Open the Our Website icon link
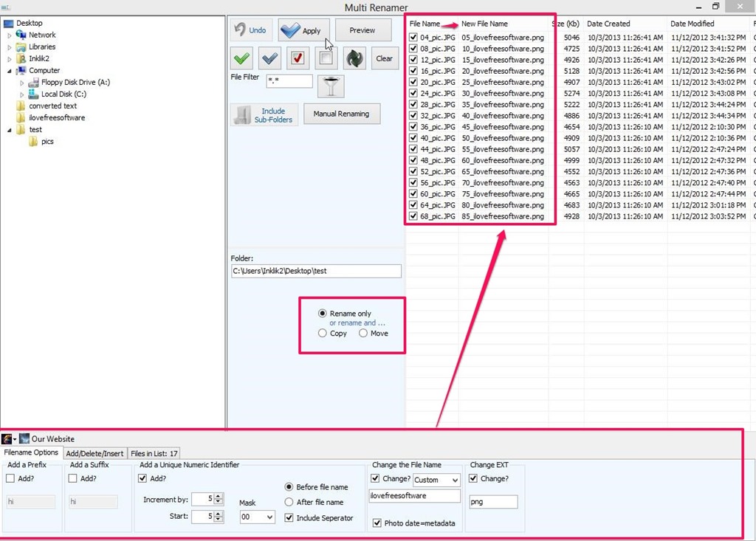756x541 pixels. 25,438
